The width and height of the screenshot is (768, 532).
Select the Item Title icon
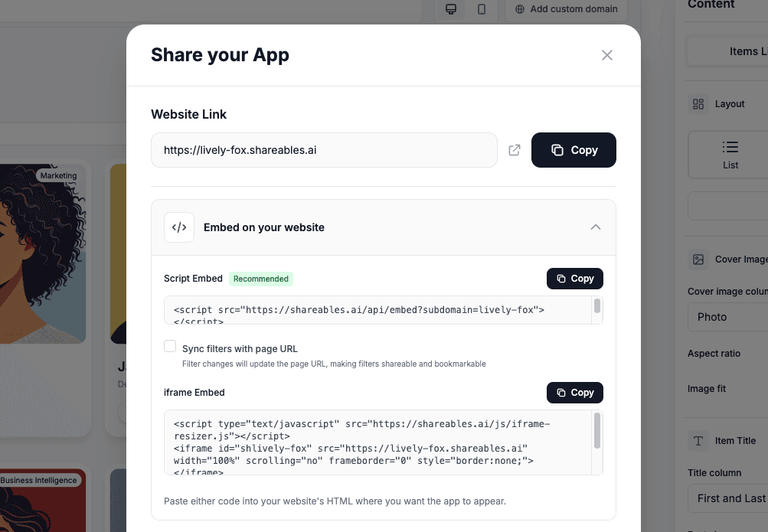(698, 440)
